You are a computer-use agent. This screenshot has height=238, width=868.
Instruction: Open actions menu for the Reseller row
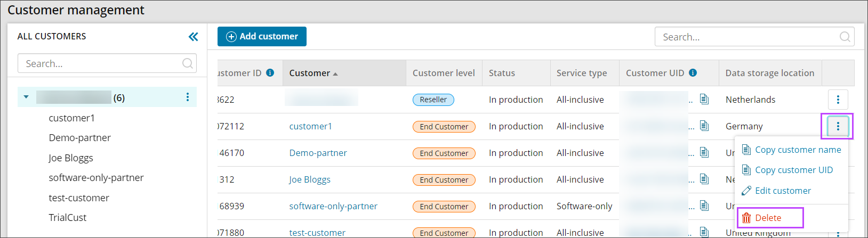838,100
